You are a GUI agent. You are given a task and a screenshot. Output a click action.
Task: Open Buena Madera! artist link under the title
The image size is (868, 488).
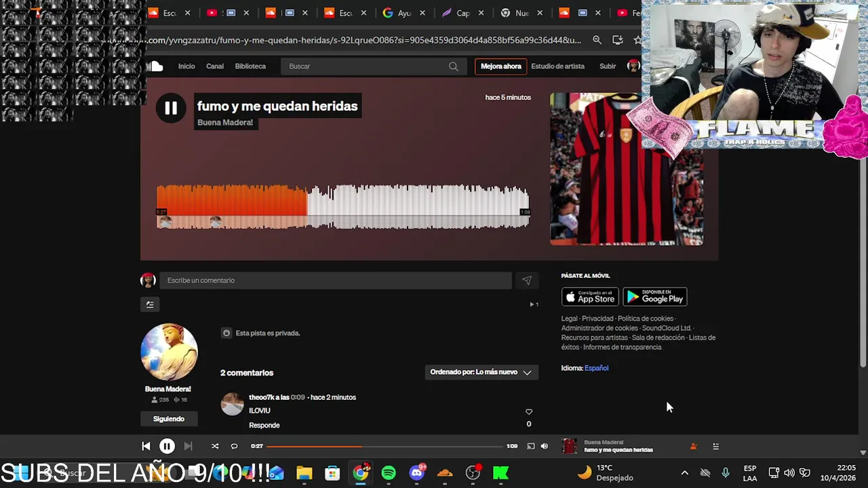click(x=225, y=123)
